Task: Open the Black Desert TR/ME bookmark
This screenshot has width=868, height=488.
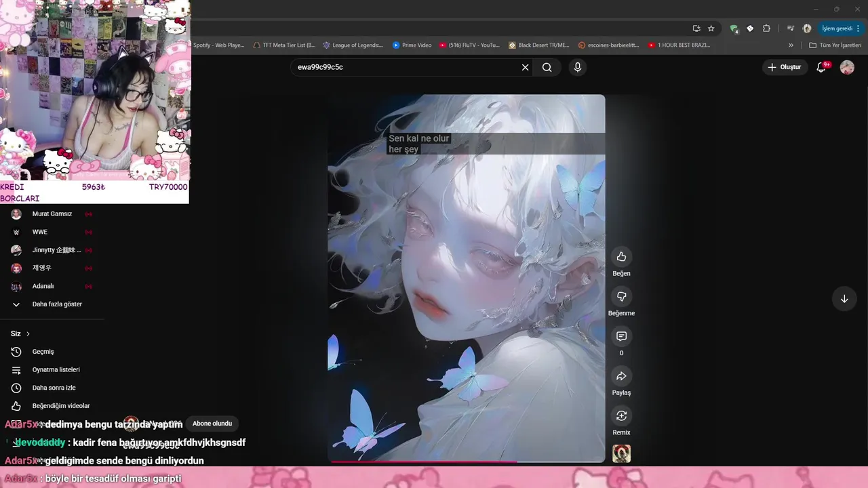Action: (x=539, y=45)
